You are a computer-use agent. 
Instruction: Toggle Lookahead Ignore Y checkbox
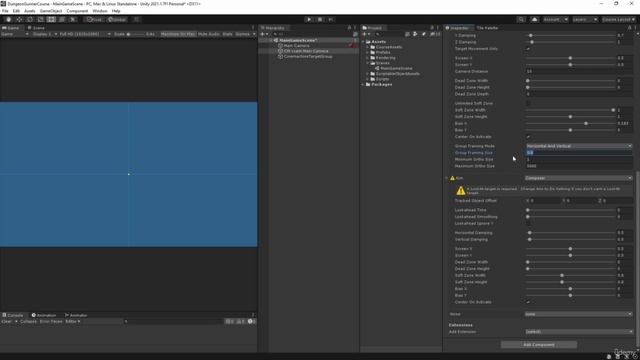(x=528, y=223)
